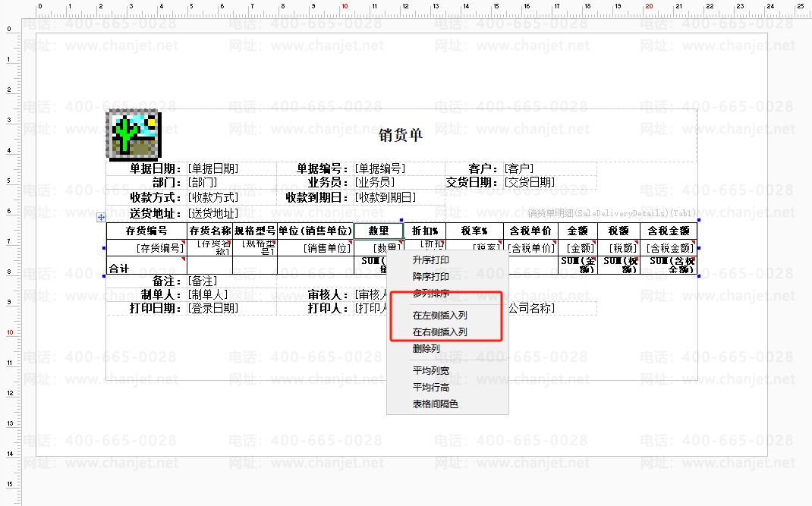Choose 降序打印 from the context menu

(x=430, y=277)
